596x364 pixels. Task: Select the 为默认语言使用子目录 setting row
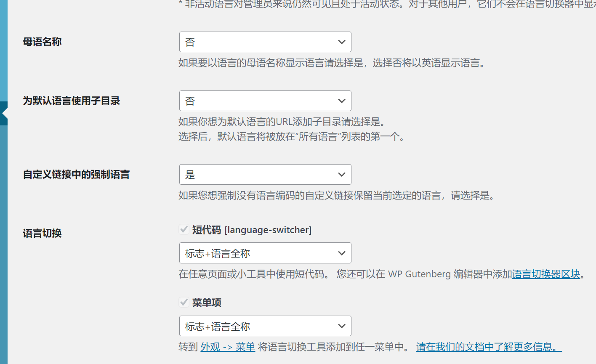click(71, 101)
